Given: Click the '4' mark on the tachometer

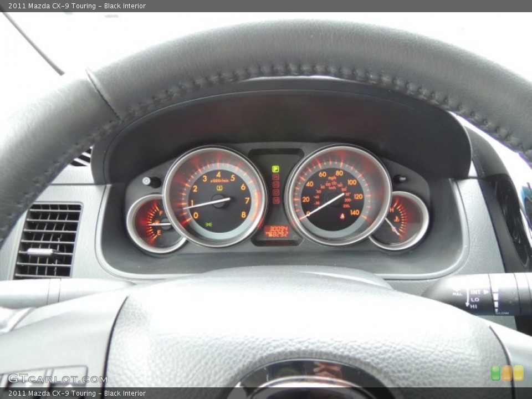Looking at the screenshot, I should 219,175.
